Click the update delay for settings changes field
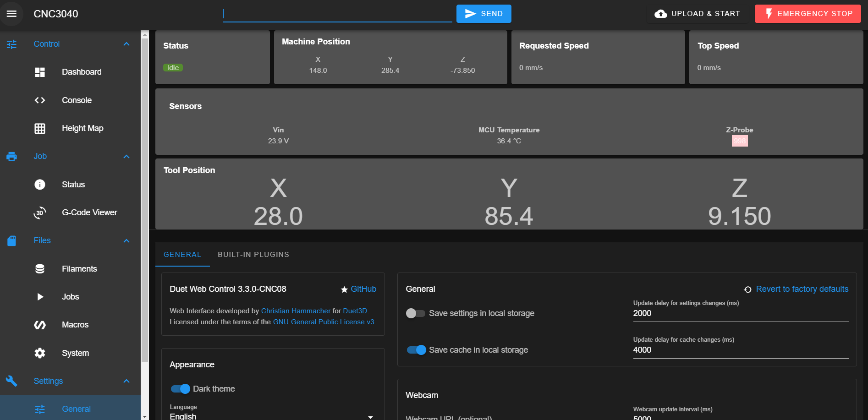Screen dimensions: 868x420 click(741, 313)
